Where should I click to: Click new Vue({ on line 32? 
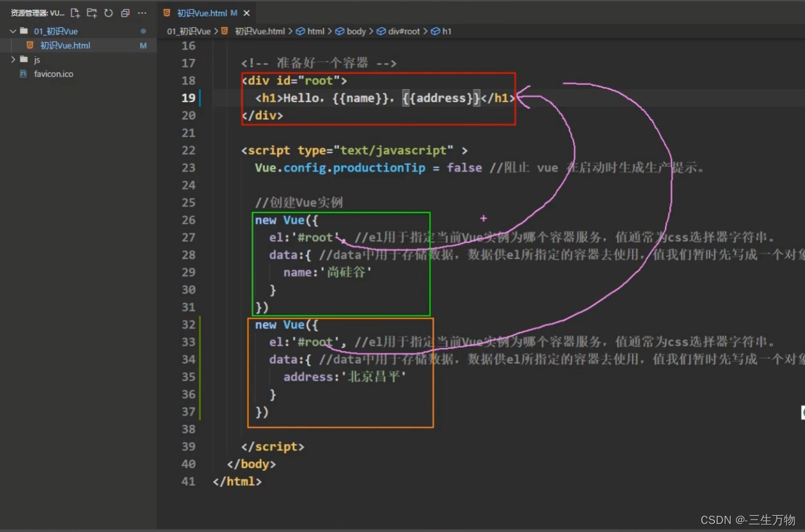pos(288,325)
